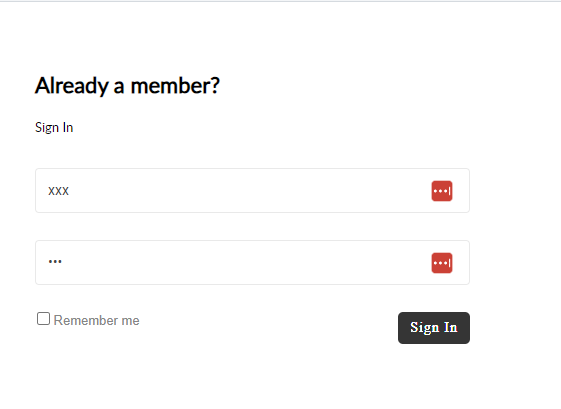Submit the form using Sign In button

tap(434, 328)
